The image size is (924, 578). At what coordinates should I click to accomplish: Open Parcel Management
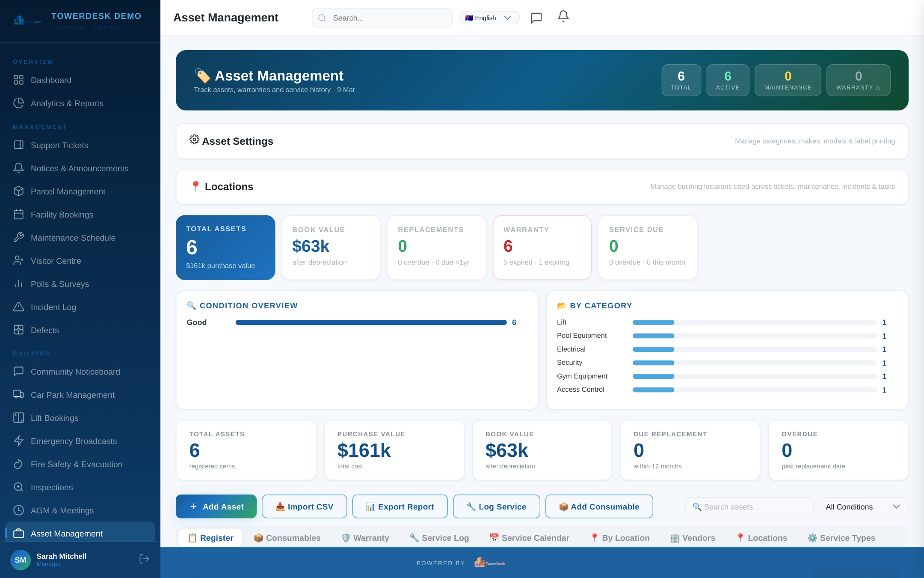coord(68,191)
